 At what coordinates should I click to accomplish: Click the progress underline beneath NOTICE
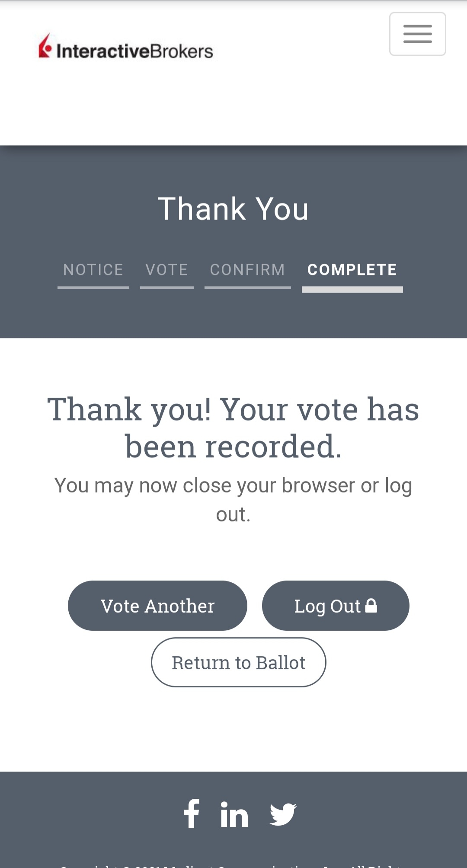(93, 287)
